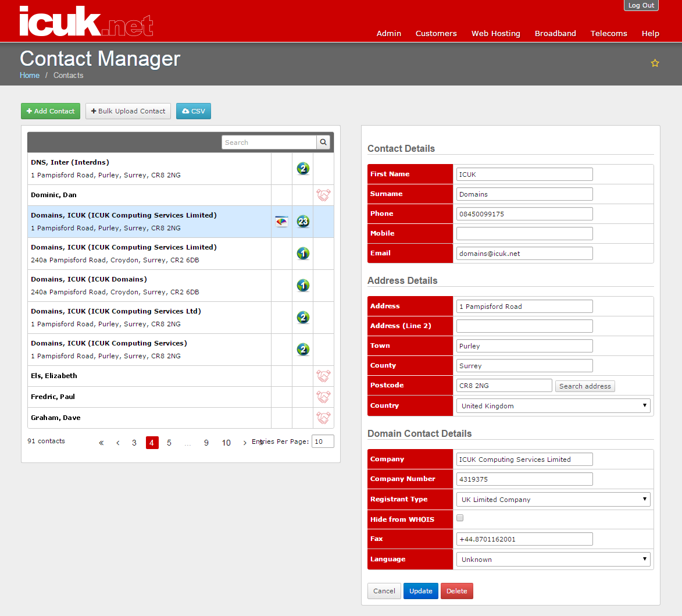Go to page 9 of contacts
This screenshot has height=616, width=682.
206,443
